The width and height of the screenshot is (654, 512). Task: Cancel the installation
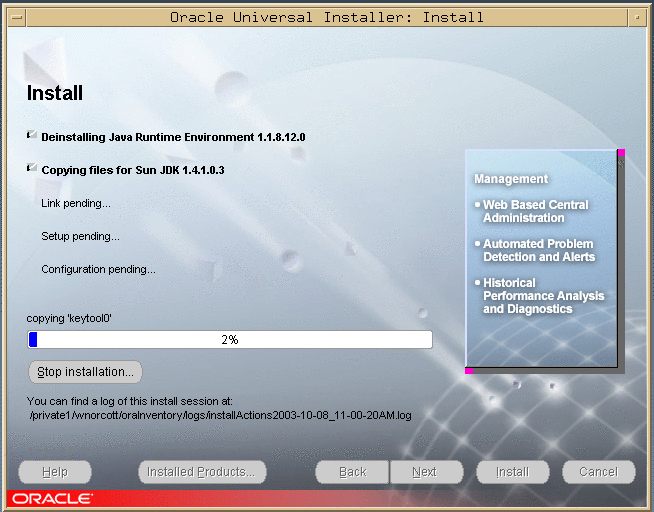599,472
